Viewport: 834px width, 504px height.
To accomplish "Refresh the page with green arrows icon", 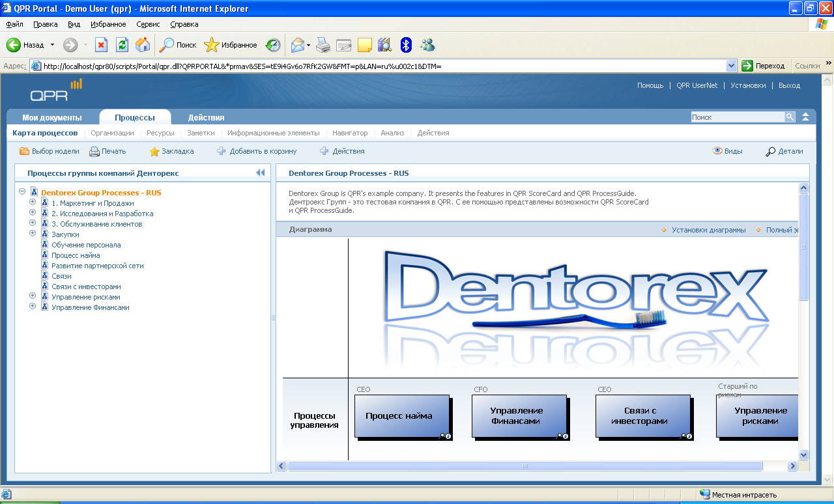I will pos(122,45).
